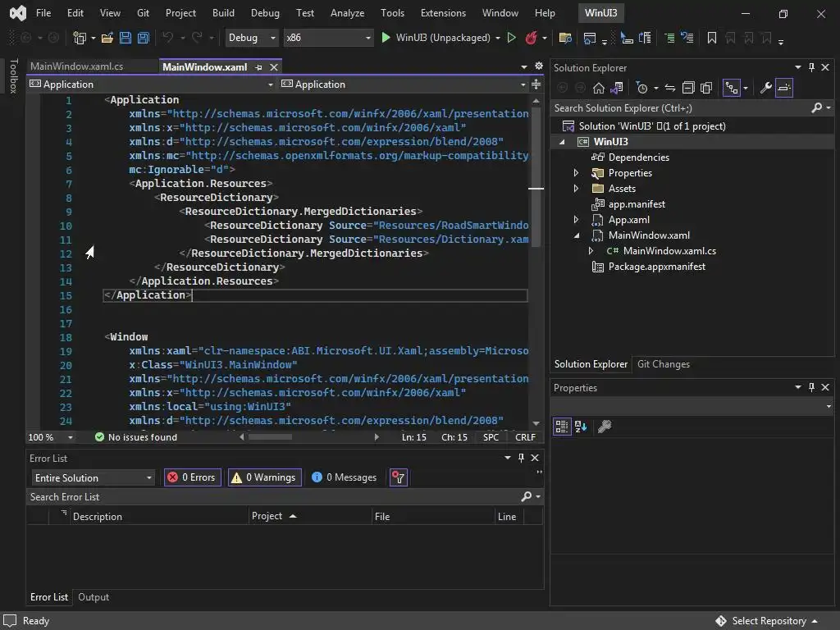This screenshot has height=630, width=840.
Task: Click Alphabetical sort icon in Properties panel
Action: 581,427
